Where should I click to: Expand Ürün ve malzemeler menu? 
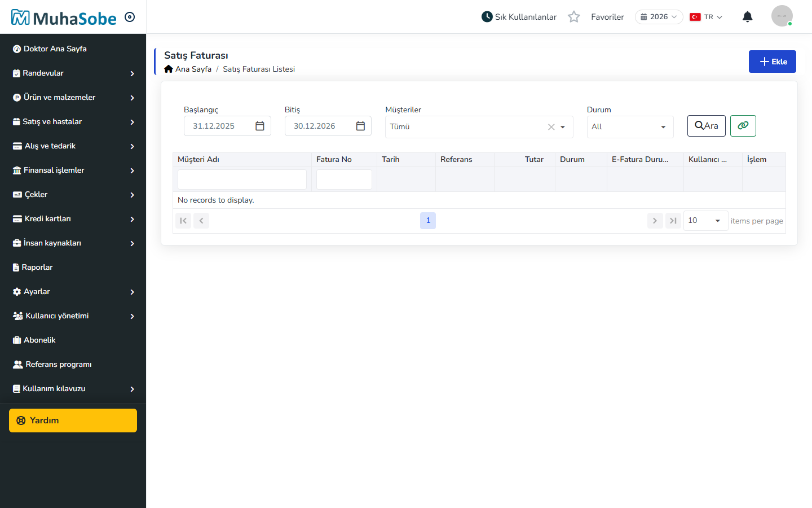click(73, 98)
